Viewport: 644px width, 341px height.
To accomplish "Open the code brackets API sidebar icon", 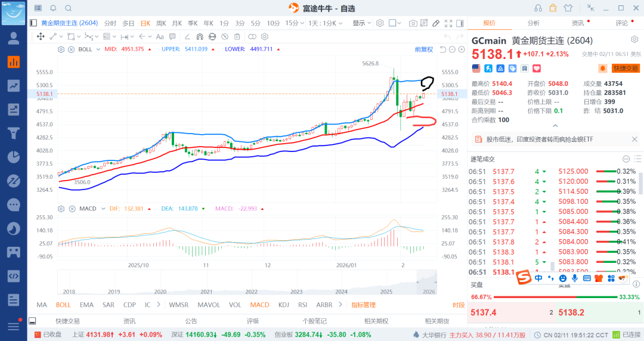I will click(14, 276).
